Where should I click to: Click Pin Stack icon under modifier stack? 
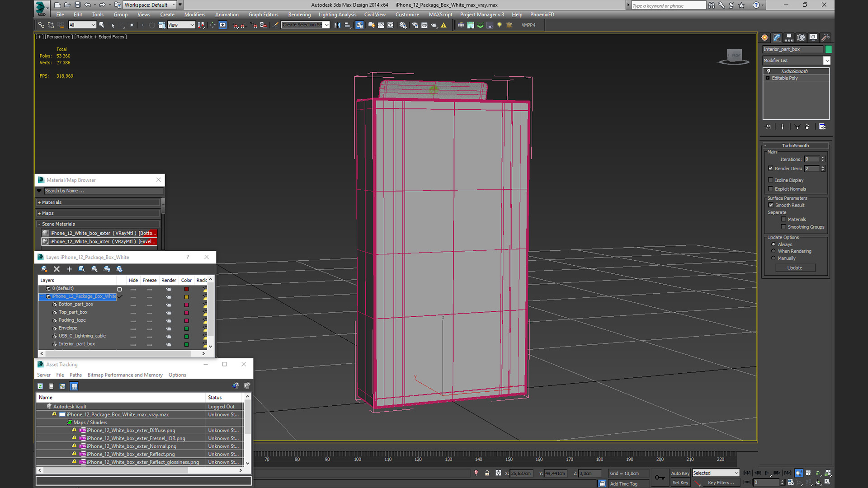click(x=768, y=127)
